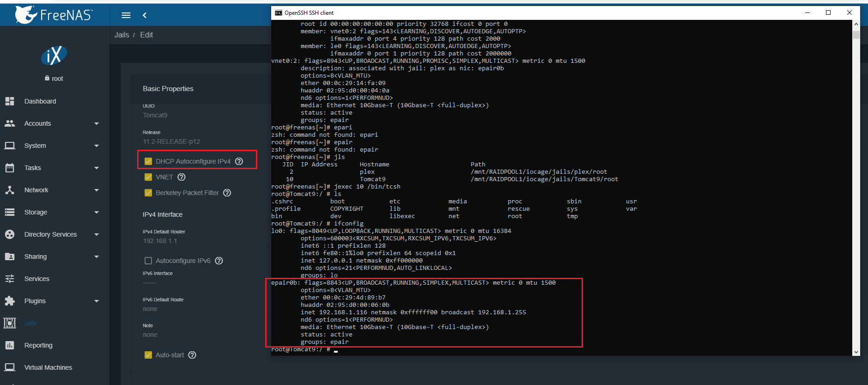Click the SSH terminal scrollbar down arrow
868x385 pixels.
pyautogui.click(x=856, y=352)
